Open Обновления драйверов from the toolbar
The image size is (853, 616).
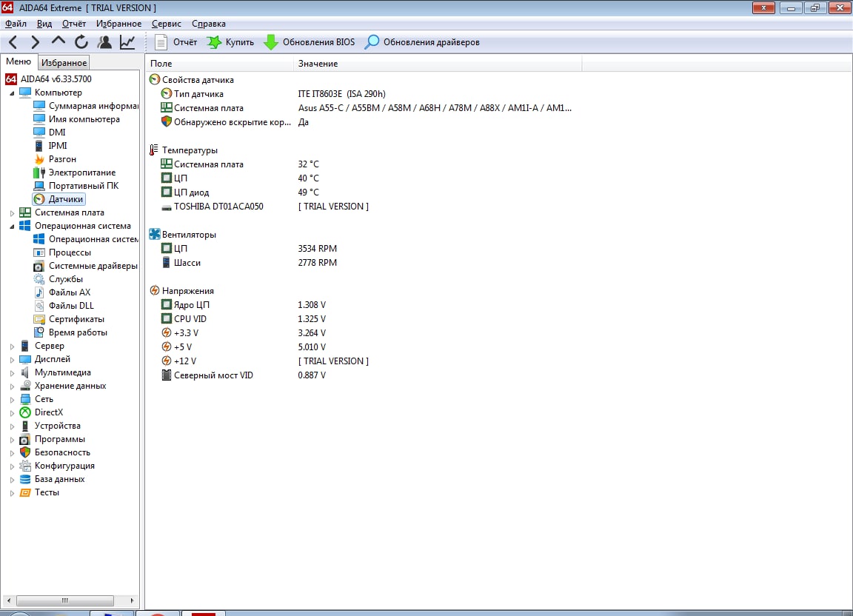(422, 42)
